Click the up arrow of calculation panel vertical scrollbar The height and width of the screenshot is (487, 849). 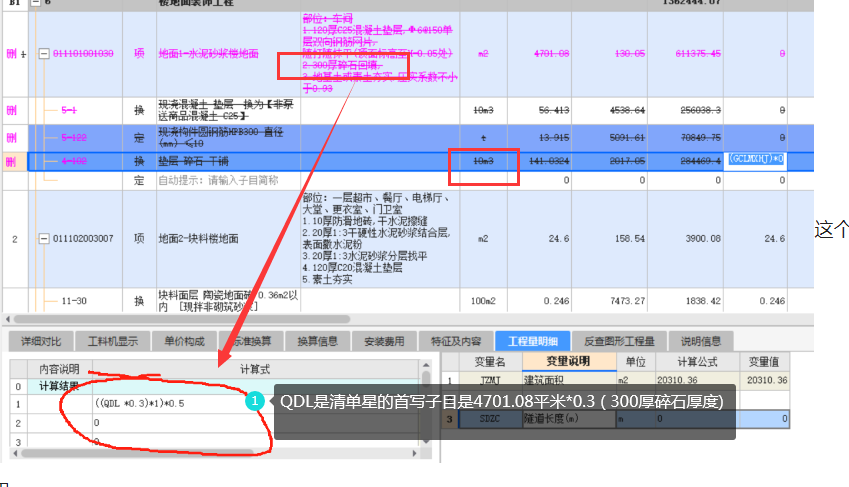[x=426, y=365]
